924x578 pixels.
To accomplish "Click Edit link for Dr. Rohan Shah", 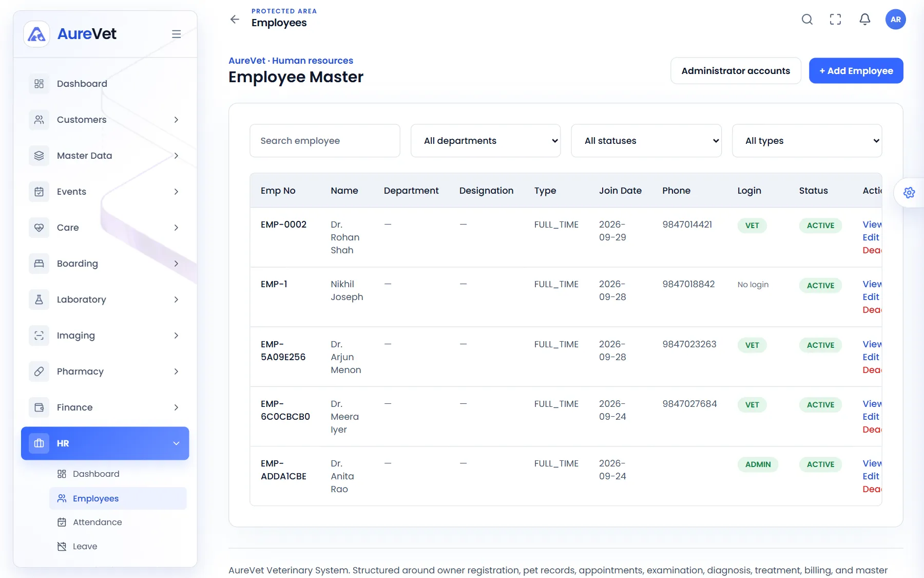I will pos(871,237).
